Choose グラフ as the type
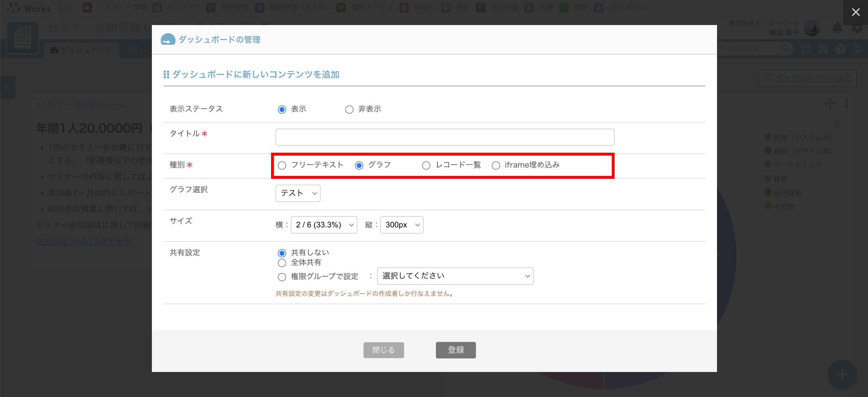The width and height of the screenshot is (868, 397). [x=359, y=166]
